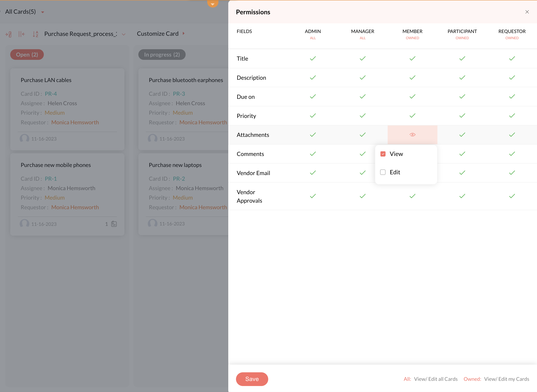Screen dimensions: 537x392
Task: Open the All Cards(5) filter dropdown
Action: (x=43, y=12)
